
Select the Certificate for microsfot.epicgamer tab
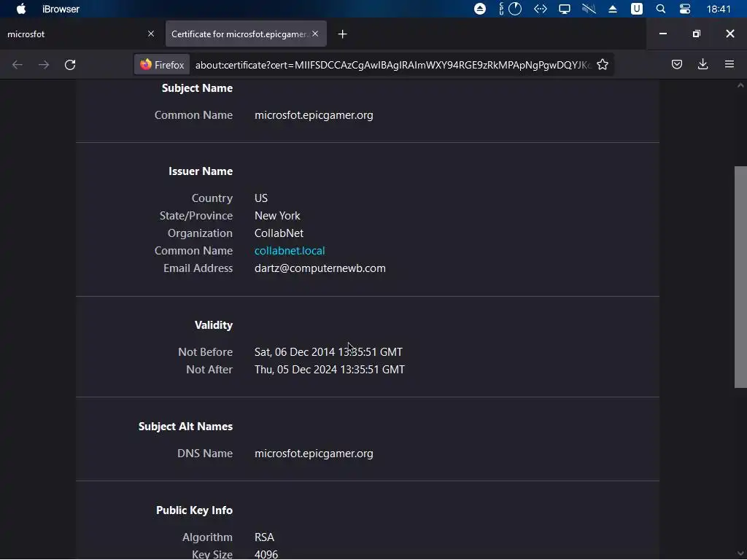(x=246, y=34)
